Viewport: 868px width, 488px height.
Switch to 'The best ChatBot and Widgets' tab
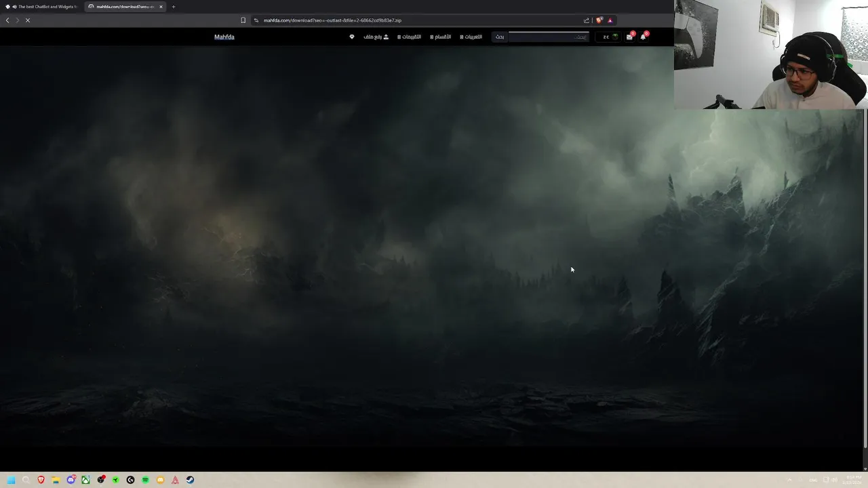tap(41, 7)
